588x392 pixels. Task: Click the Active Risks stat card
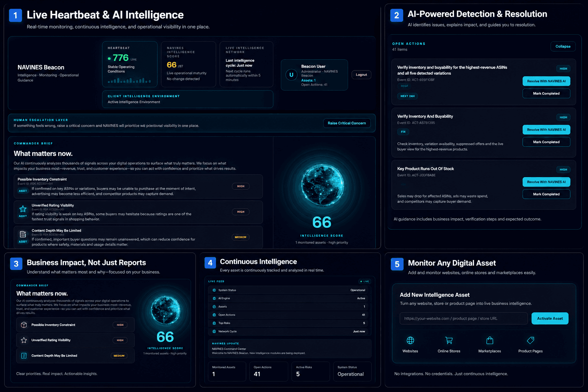(x=310, y=371)
